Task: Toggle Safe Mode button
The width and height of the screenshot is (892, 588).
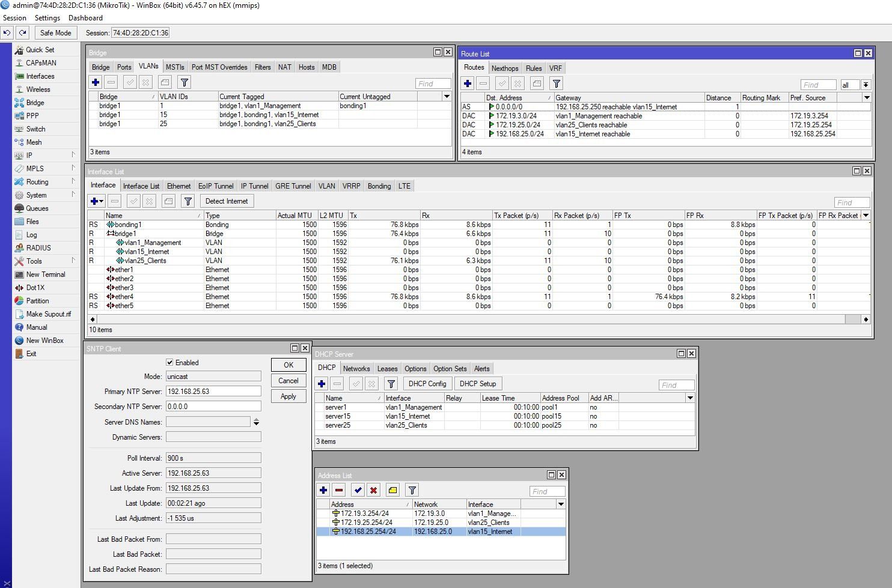Action: (x=55, y=33)
